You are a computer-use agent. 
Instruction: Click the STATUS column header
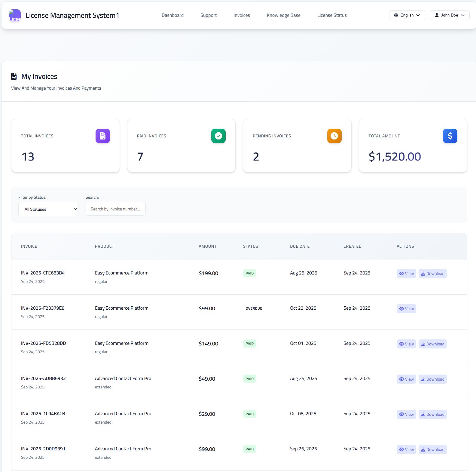point(251,246)
